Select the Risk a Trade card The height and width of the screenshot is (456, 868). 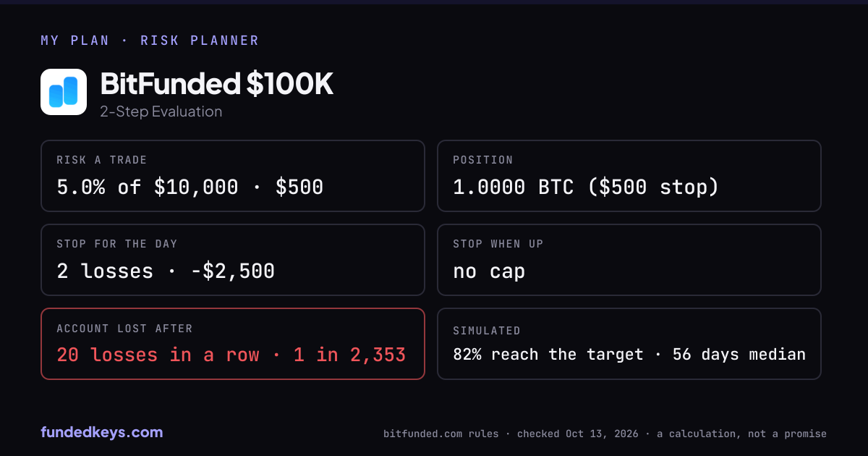pyautogui.click(x=233, y=176)
